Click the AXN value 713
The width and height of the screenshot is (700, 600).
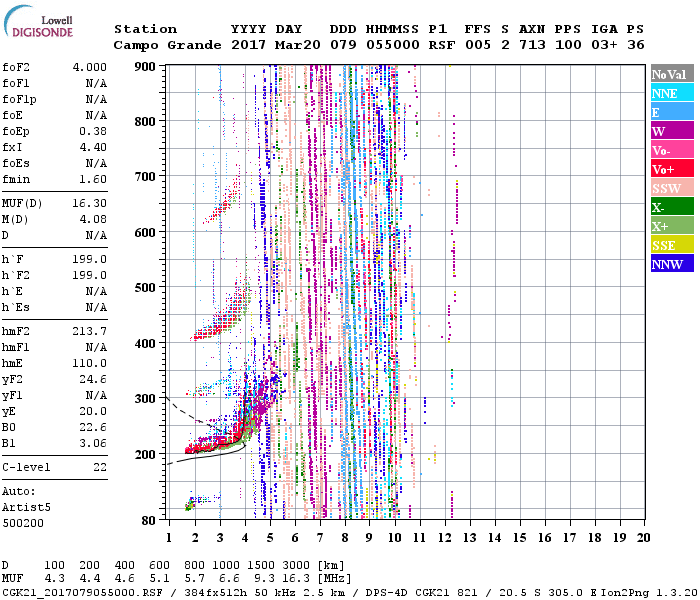[532, 45]
